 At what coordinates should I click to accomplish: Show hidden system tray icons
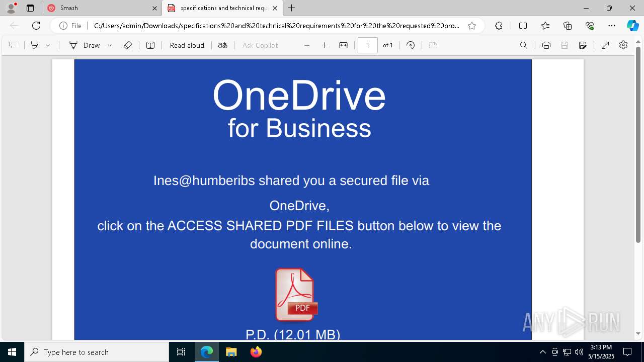(542, 352)
